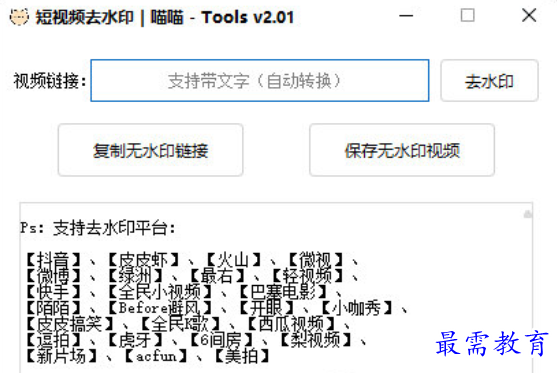Click 【微视】 in the platform list
The width and height of the screenshot is (557, 375).
[x=315, y=260]
